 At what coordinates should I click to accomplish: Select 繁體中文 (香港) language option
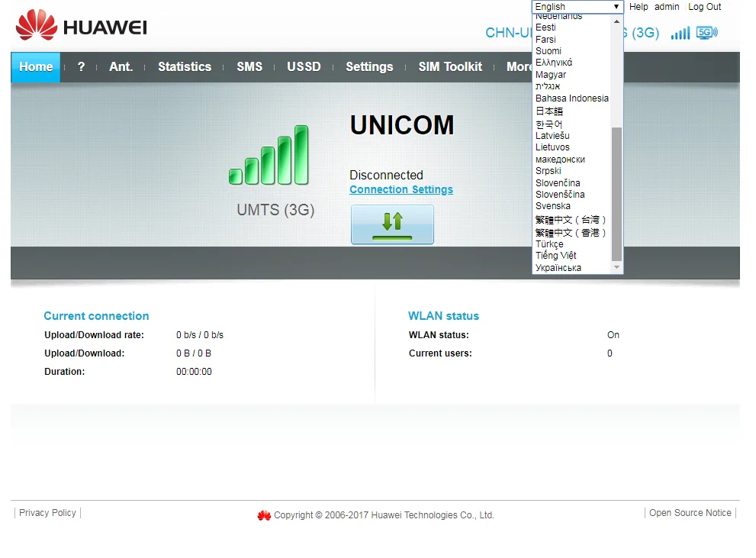571,233
